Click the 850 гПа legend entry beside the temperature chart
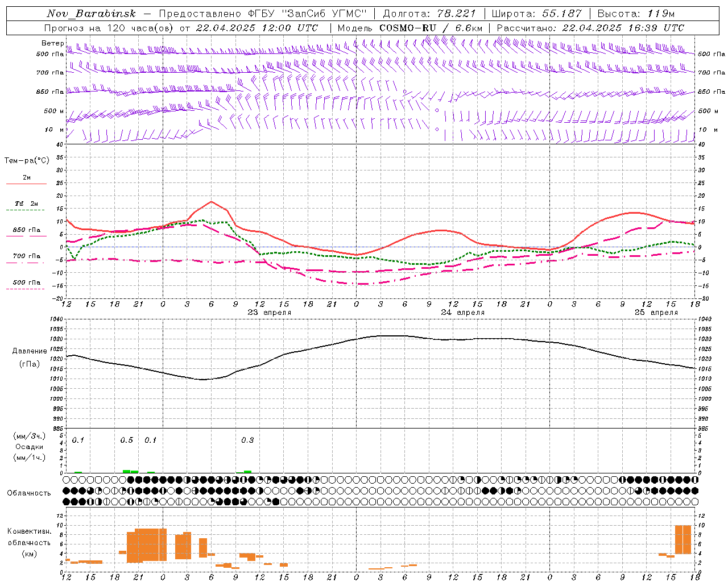The image size is (728, 582). coord(27,230)
